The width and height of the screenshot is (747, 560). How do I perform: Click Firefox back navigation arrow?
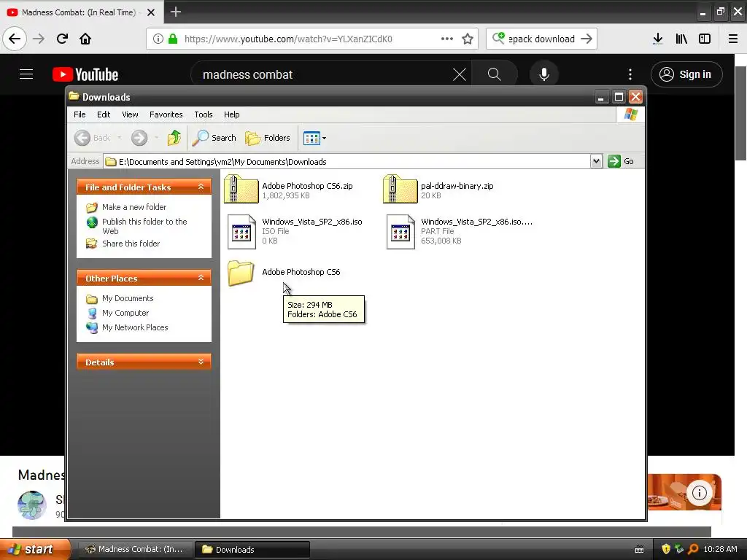click(x=15, y=39)
